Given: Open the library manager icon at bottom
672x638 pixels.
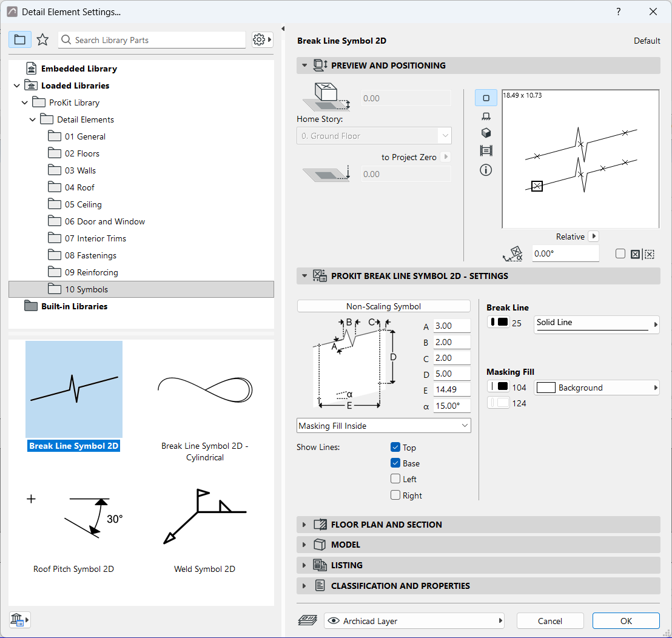Looking at the screenshot, I should (x=19, y=620).
